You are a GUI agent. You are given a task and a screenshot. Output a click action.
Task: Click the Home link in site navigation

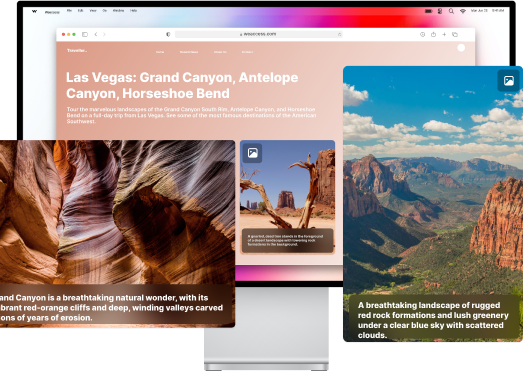[x=160, y=52]
